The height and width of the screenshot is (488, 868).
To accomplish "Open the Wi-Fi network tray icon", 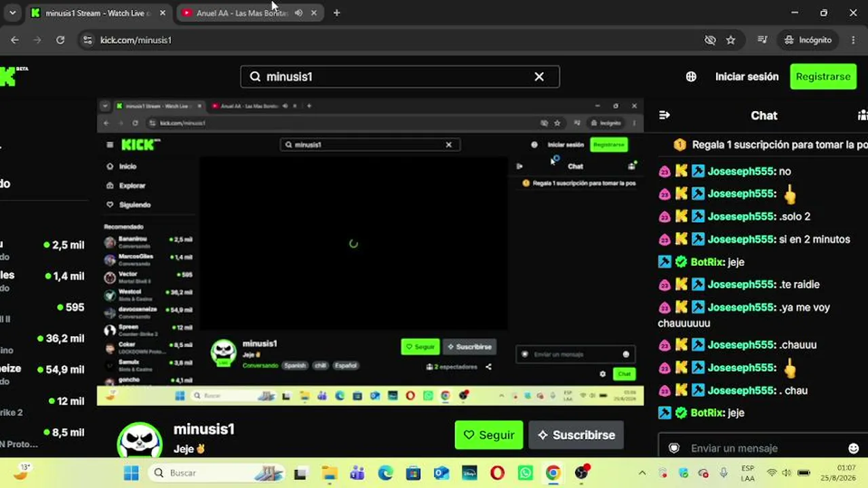I will pos(772,472).
